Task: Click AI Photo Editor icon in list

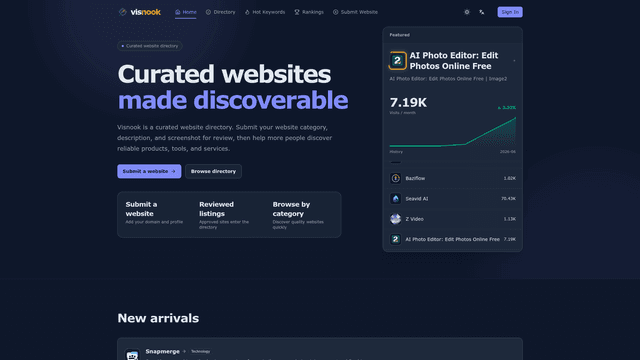Action: point(395,240)
